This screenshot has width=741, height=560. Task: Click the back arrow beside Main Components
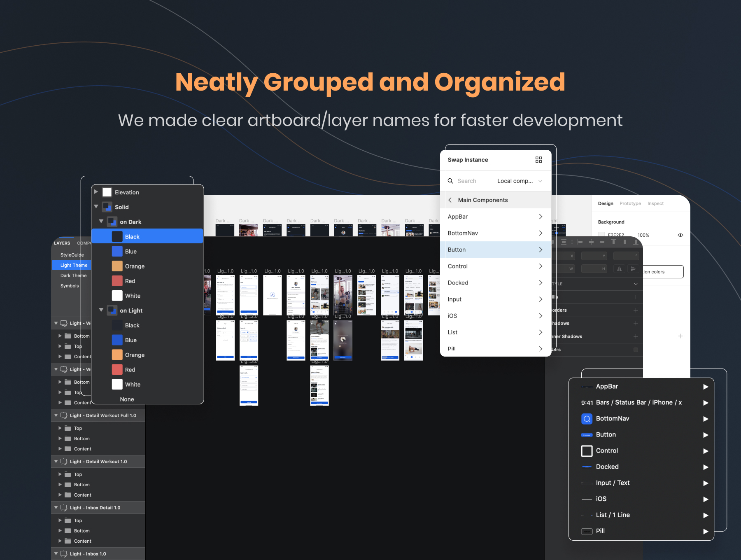click(x=450, y=200)
